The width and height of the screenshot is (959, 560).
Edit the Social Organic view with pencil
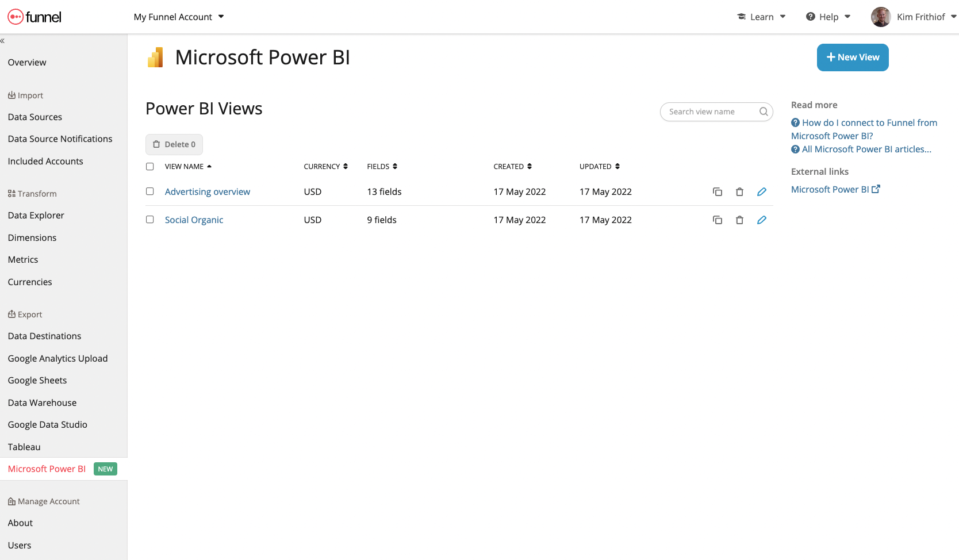[762, 220]
